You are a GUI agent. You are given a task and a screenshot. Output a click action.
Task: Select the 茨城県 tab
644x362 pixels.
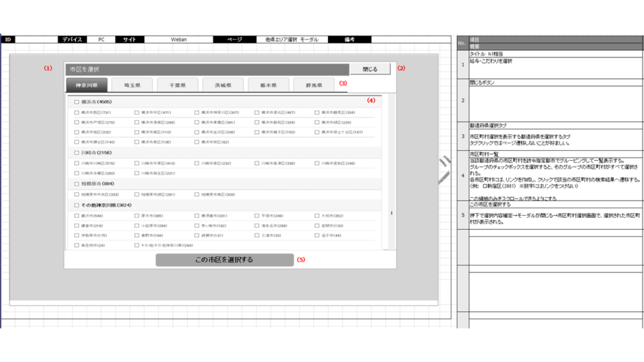223,85
